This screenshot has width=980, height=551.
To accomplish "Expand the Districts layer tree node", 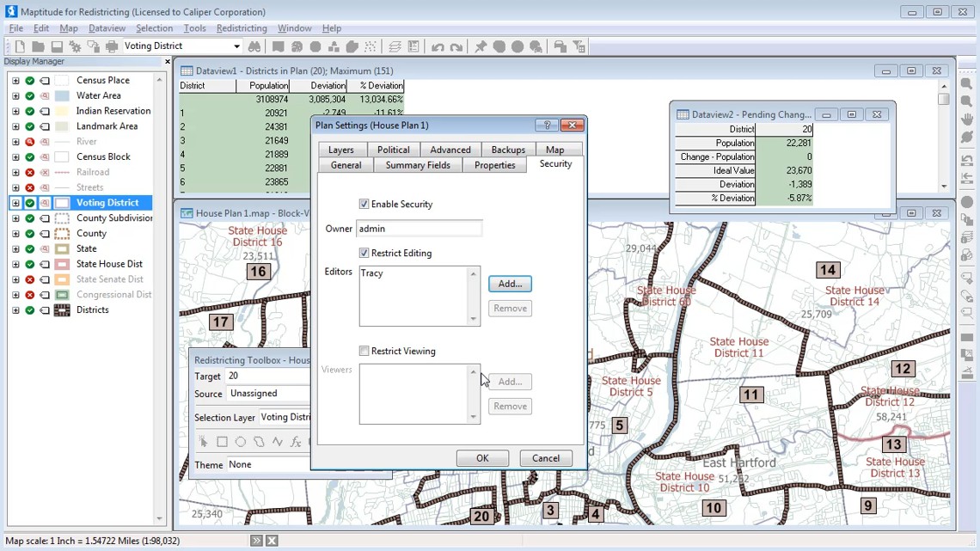I will 15,310.
